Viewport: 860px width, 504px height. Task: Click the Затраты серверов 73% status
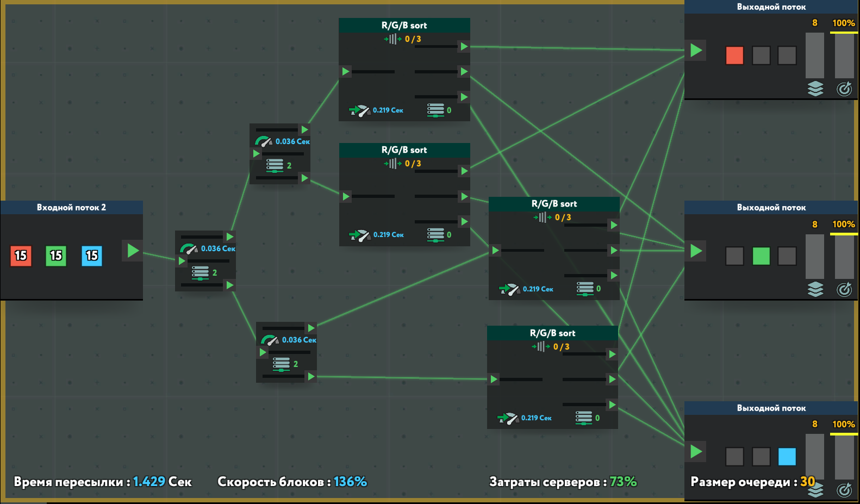pos(563,482)
